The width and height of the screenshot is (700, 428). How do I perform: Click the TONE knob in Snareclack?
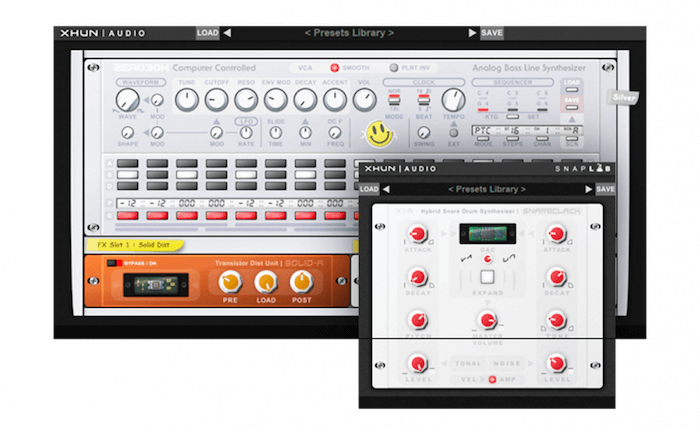557,320
